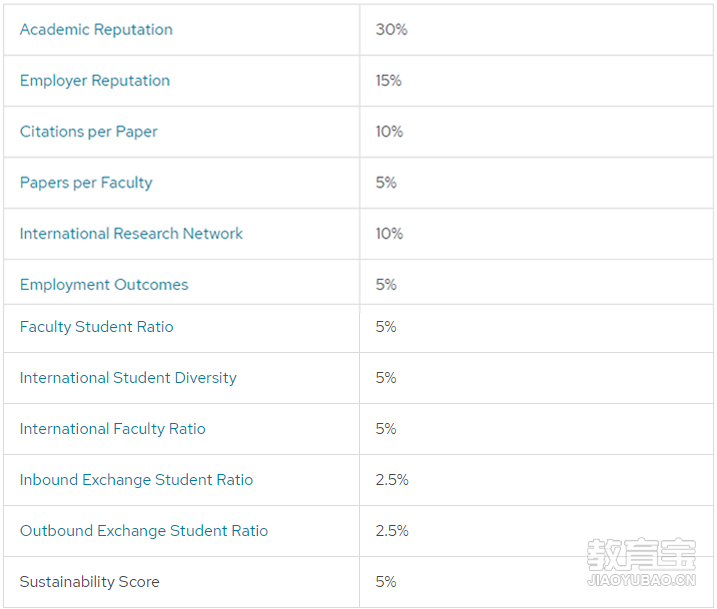Open the Employer Reputation link

95,81
